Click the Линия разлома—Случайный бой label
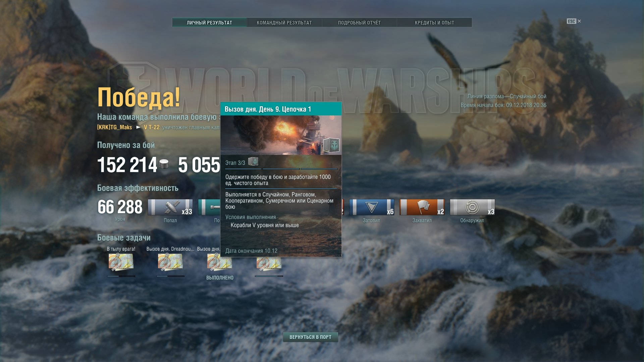This screenshot has width=644, height=362. 506,96
